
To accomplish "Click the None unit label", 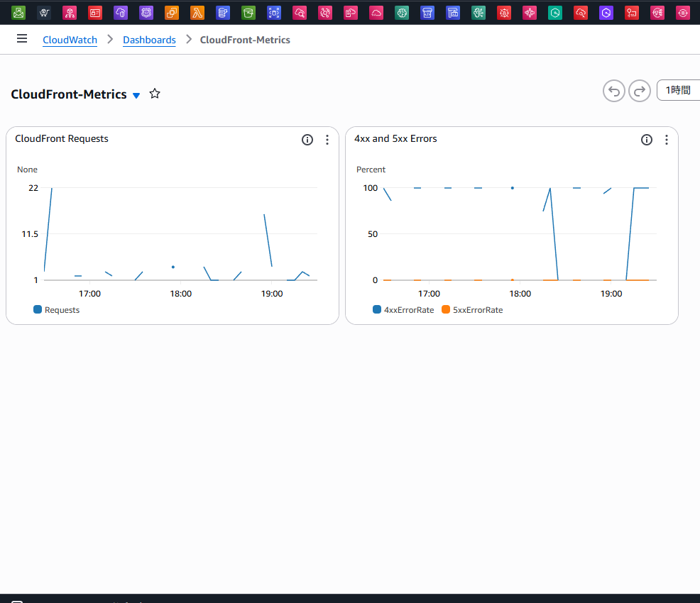I will tap(27, 170).
